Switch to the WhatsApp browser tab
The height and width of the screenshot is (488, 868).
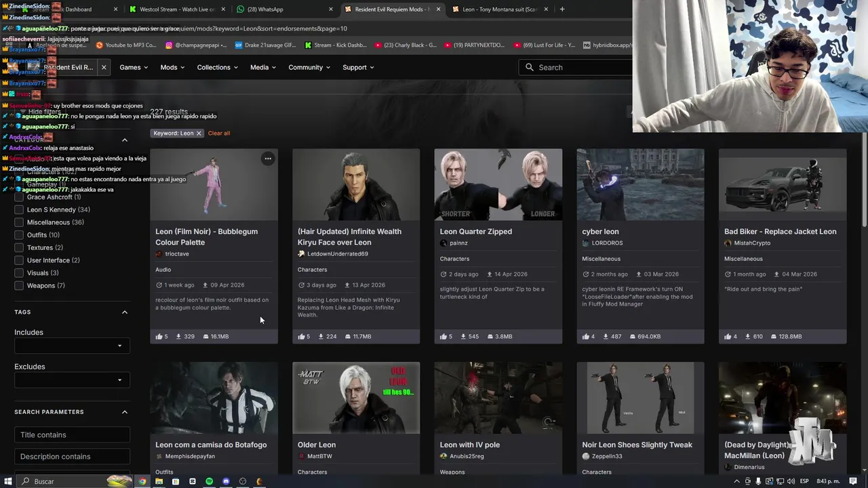pos(285,9)
